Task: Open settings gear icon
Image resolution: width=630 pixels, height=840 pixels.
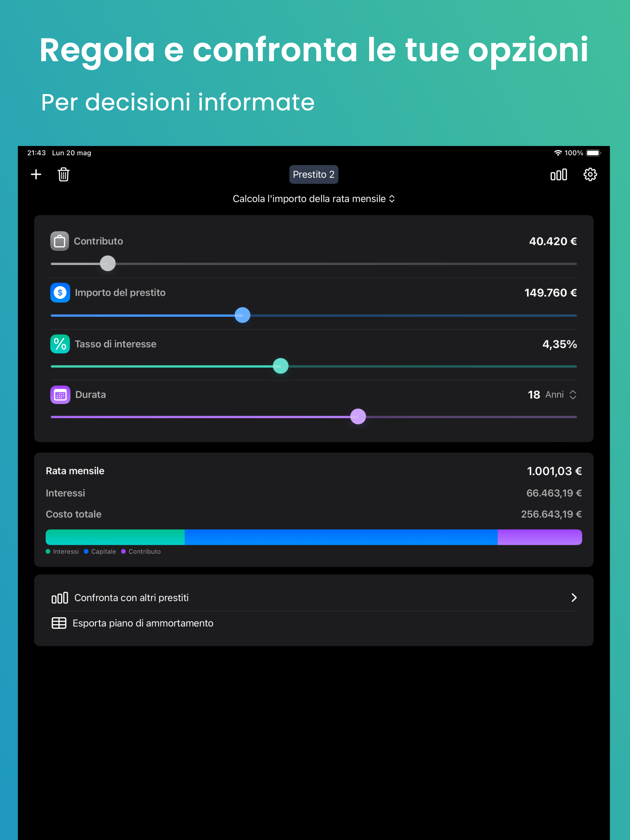Action: 590,174
